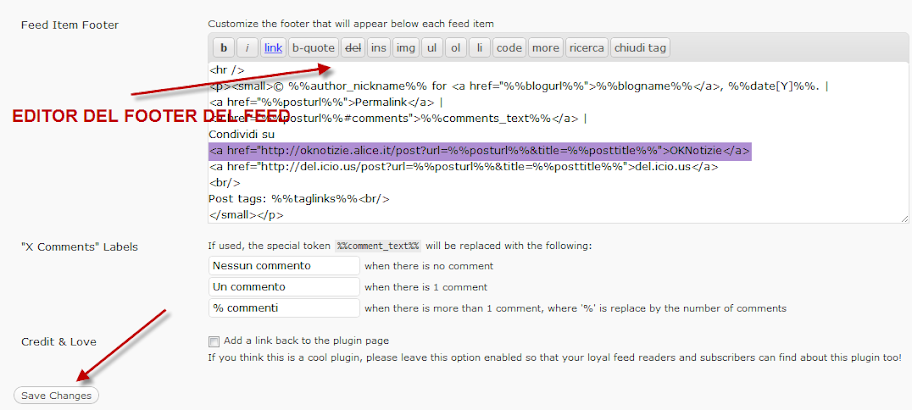The height and width of the screenshot is (410, 912).
Task: Click the textarea resize handle corner
Action: (x=904, y=218)
